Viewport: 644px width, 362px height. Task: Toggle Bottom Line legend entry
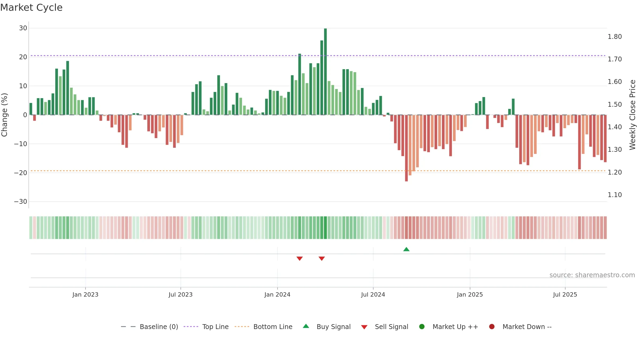click(x=264, y=327)
